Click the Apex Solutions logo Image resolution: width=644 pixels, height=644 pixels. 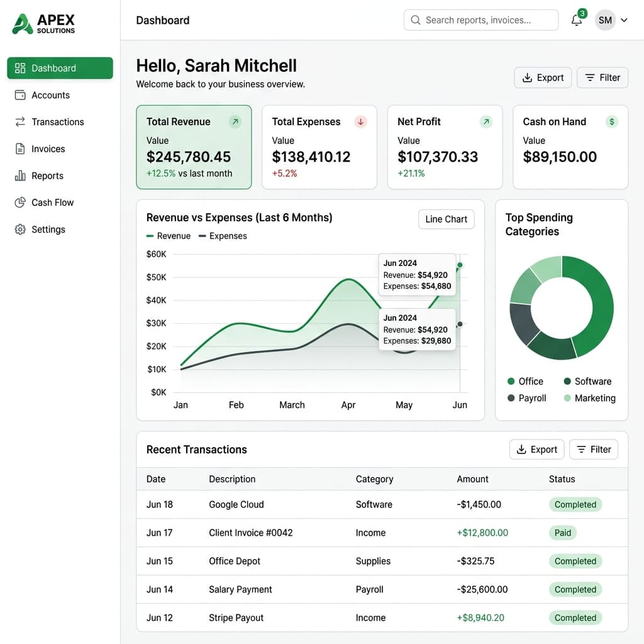tap(43, 24)
